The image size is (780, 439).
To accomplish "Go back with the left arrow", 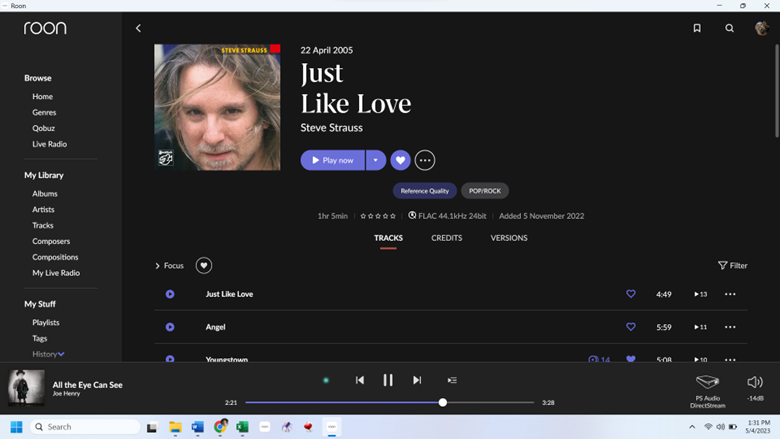I will 138,28.
